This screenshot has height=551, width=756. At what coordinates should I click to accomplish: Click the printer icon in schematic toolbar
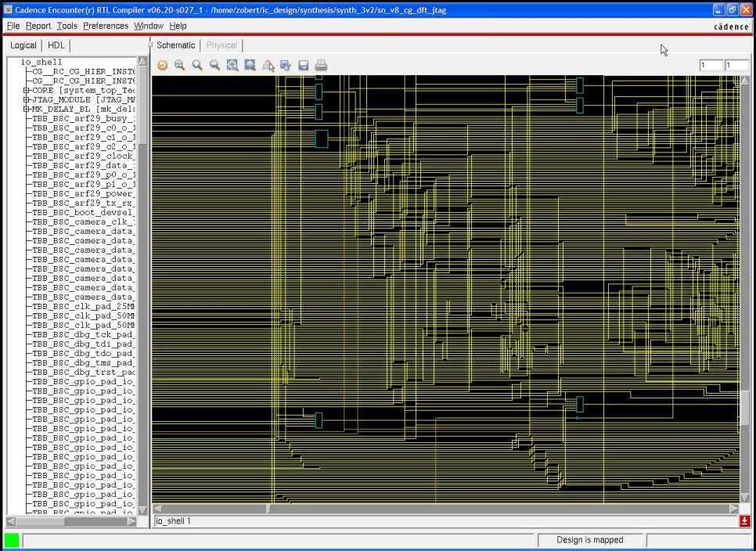click(x=321, y=65)
